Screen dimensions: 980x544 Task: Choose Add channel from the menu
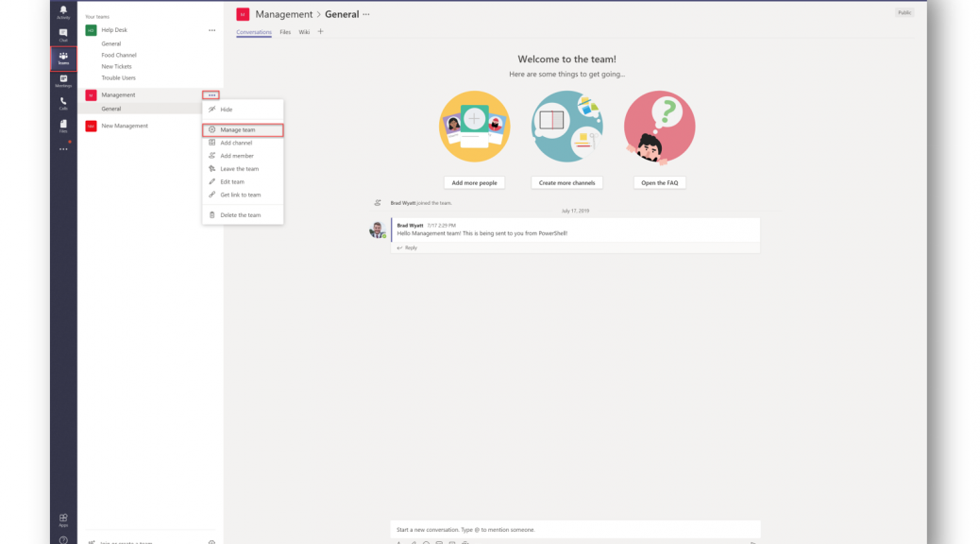click(243, 144)
